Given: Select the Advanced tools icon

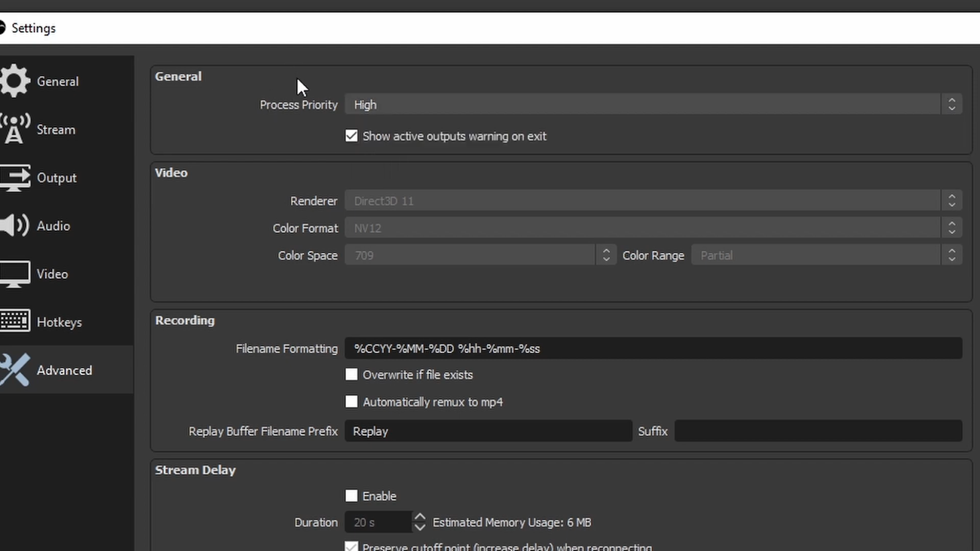Looking at the screenshot, I should (15, 370).
